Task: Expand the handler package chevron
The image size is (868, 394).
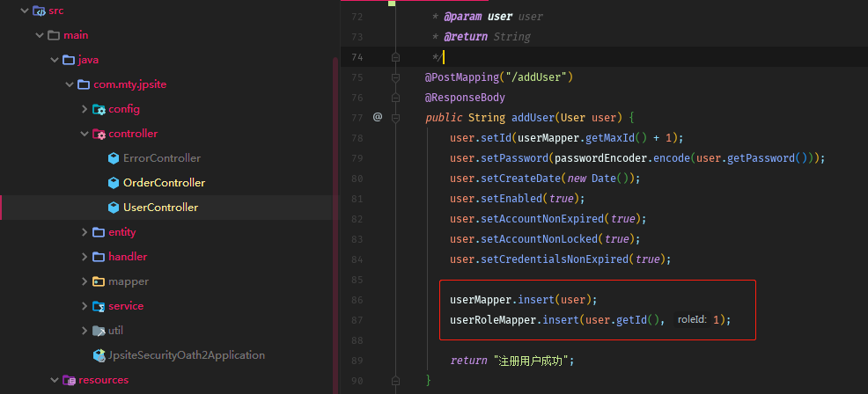Action: click(x=85, y=257)
